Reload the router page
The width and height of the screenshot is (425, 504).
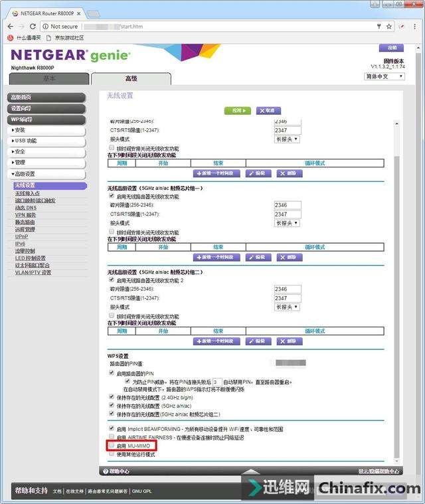point(33,27)
